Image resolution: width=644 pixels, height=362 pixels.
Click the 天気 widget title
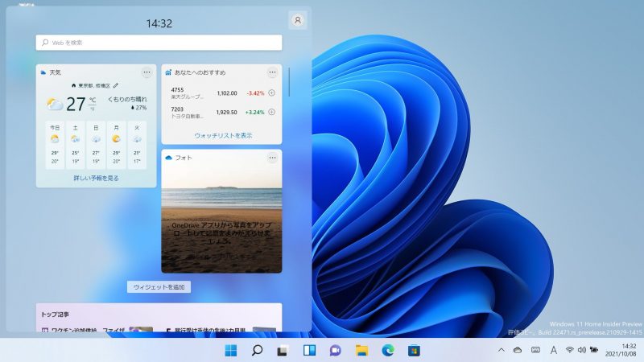coord(55,72)
